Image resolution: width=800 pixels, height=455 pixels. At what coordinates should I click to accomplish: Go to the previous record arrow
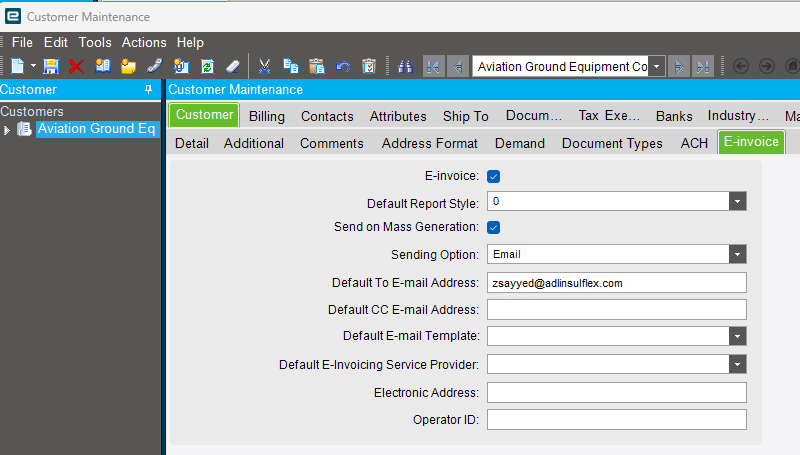[458, 66]
